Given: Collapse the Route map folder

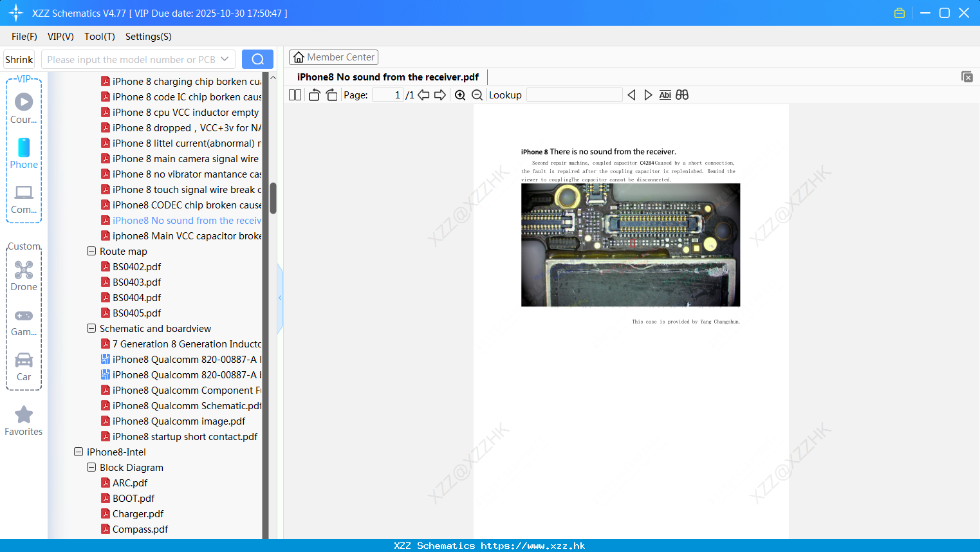Looking at the screenshot, I should [91, 251].
